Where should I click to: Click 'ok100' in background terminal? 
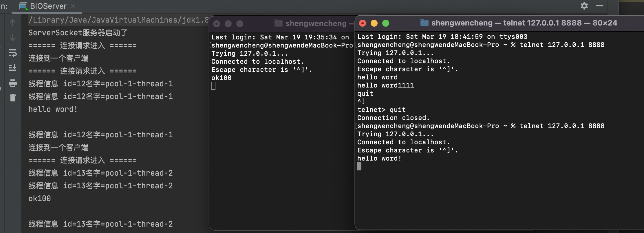tap(222, 78)
